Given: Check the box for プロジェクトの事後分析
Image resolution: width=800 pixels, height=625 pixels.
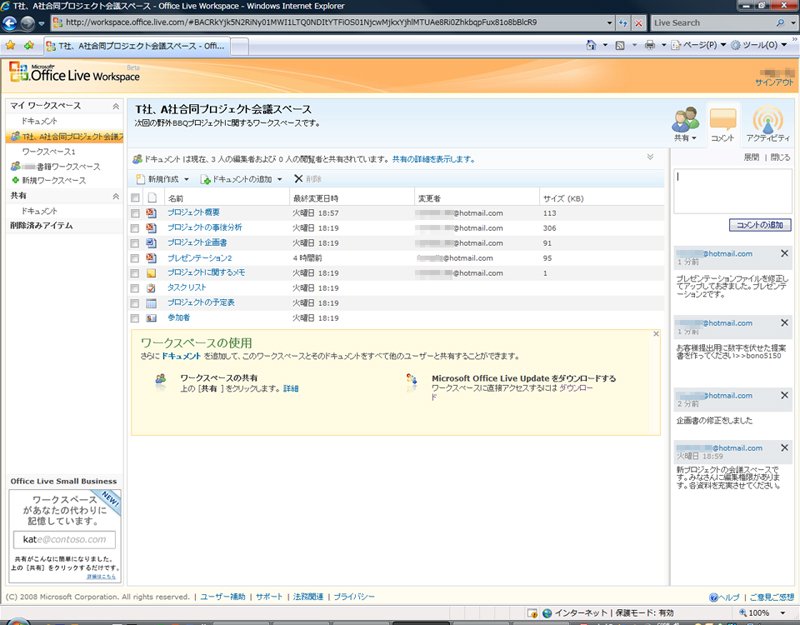Looking at the screenshot, I should coord(135,228).
